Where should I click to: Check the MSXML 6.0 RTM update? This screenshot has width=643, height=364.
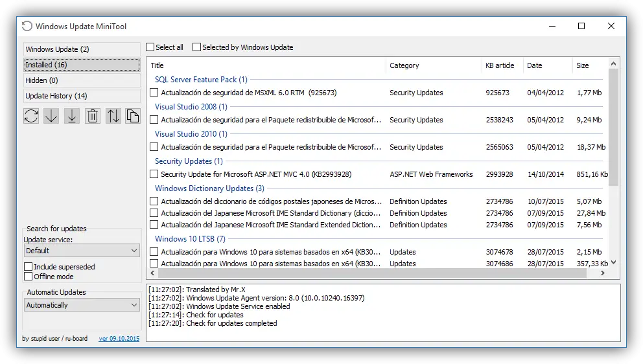tap(154, 93)
